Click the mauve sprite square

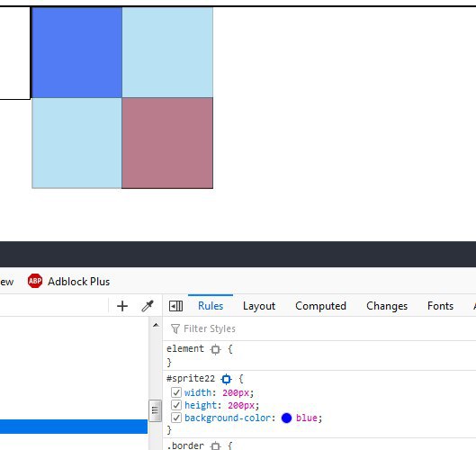point(167,143)
